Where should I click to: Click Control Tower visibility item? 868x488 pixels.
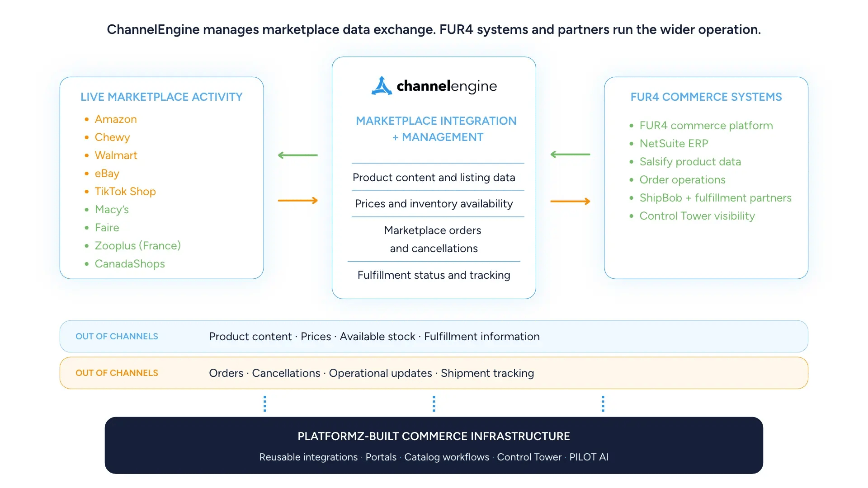pos(697,216)
